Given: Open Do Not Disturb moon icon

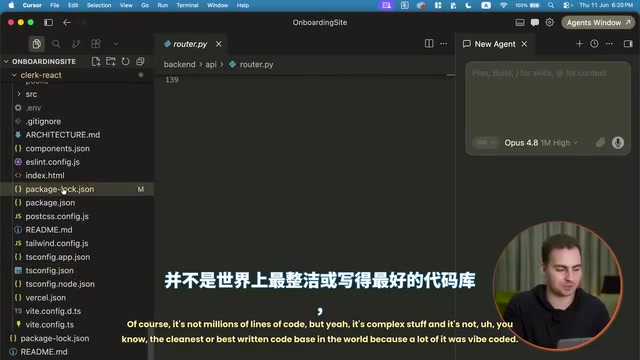Looking at the screenshot, I should click(x=469, y=5).
